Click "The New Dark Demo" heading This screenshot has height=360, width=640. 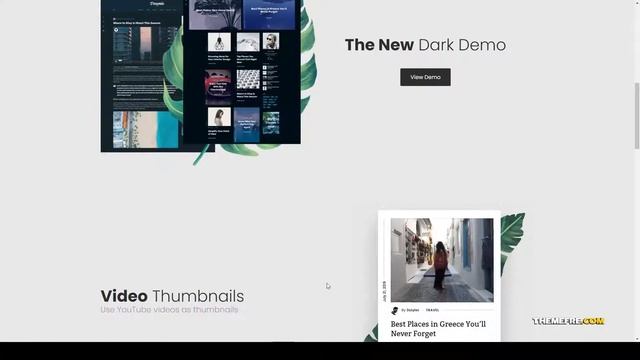(425, 45)
